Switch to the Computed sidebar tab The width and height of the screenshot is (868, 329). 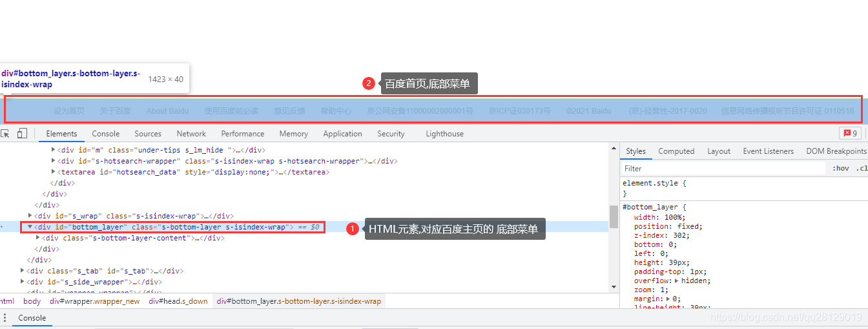(x=676, y=151)
